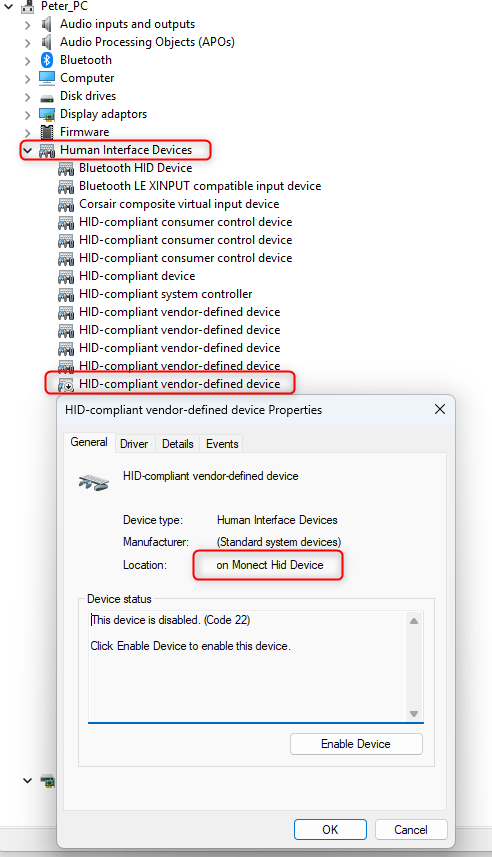Screen dimensions: 492x857
Task: Click the Peter_PC root node icon
Action: (27, 7)
